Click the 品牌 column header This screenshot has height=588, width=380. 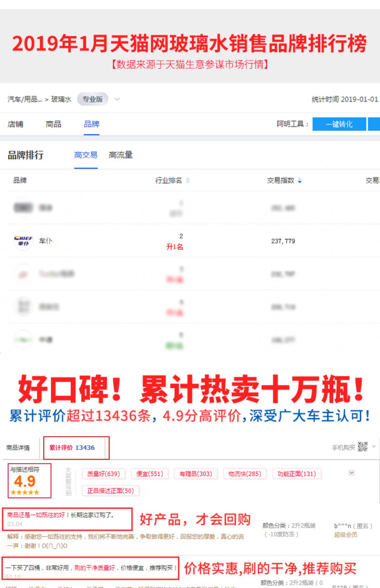pyautogui.click(x=20, y=180)
